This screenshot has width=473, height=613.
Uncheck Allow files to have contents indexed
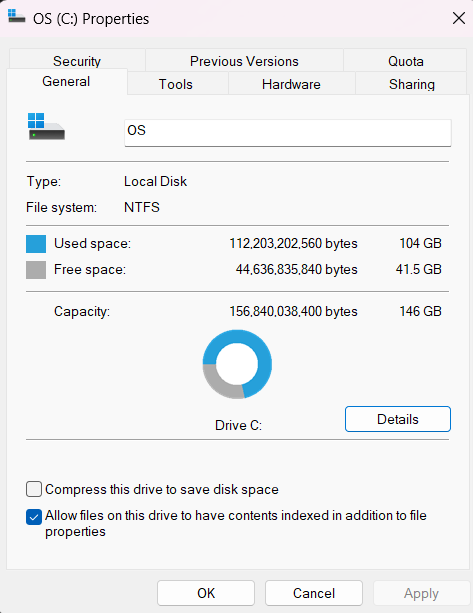[x=34, y=517]
